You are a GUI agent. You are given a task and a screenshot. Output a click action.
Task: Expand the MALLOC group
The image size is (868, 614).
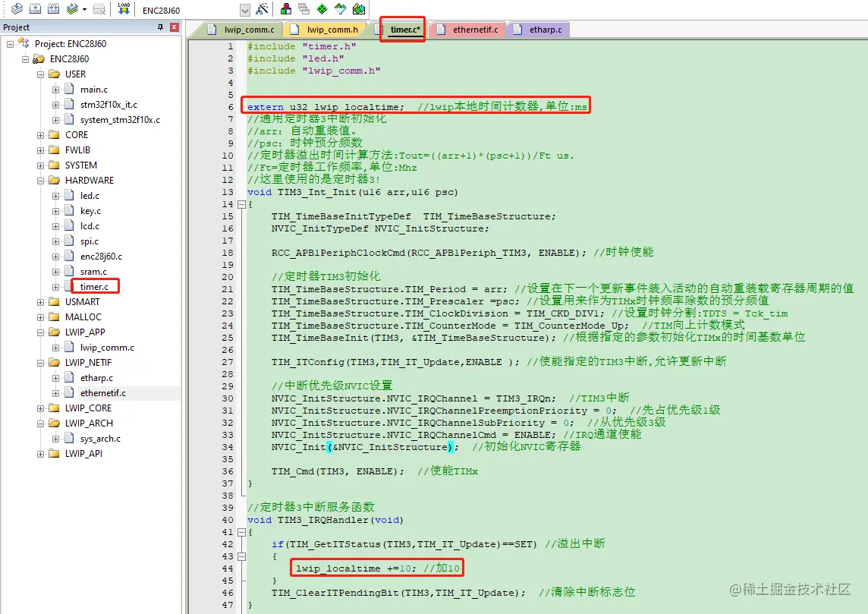40,317
